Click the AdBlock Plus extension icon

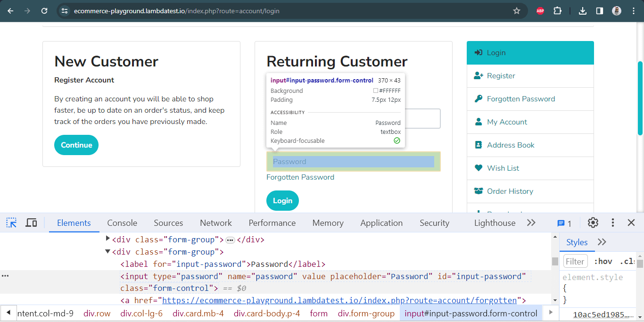tap(540, 10)
